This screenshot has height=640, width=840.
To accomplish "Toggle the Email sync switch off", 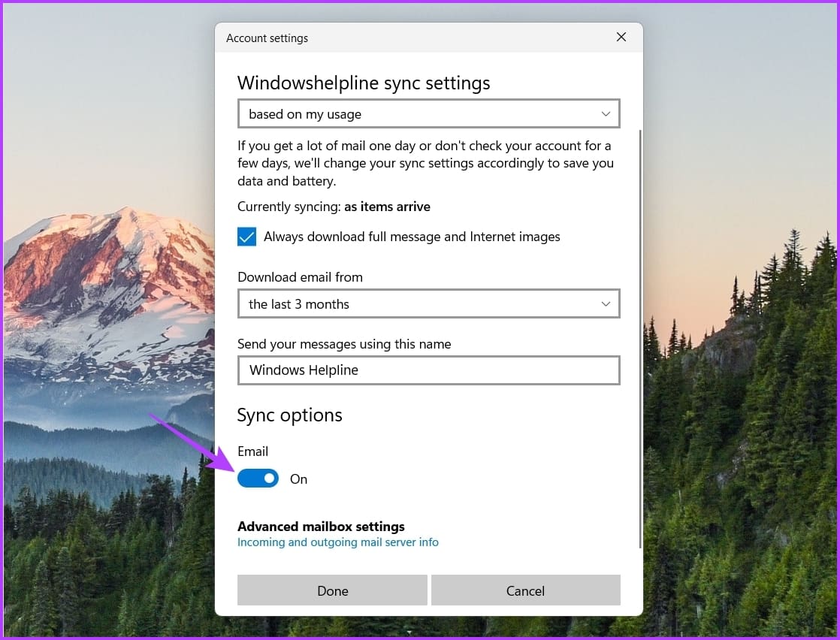I will coord(258,478).
